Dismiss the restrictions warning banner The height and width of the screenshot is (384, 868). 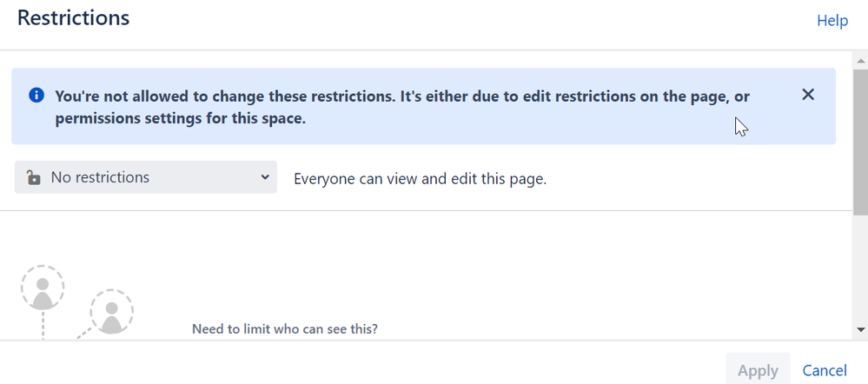[x=808, y=95]
